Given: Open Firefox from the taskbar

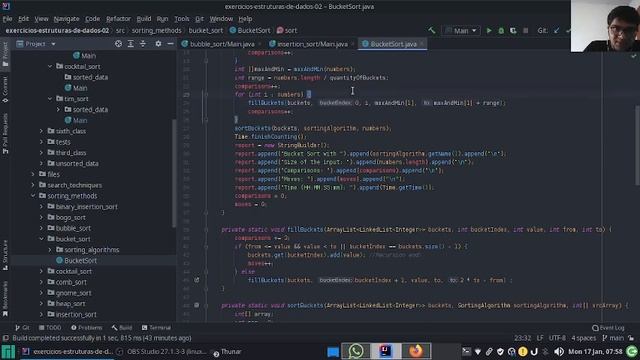Looking at the screenshot, I should (x=416, y=351).
